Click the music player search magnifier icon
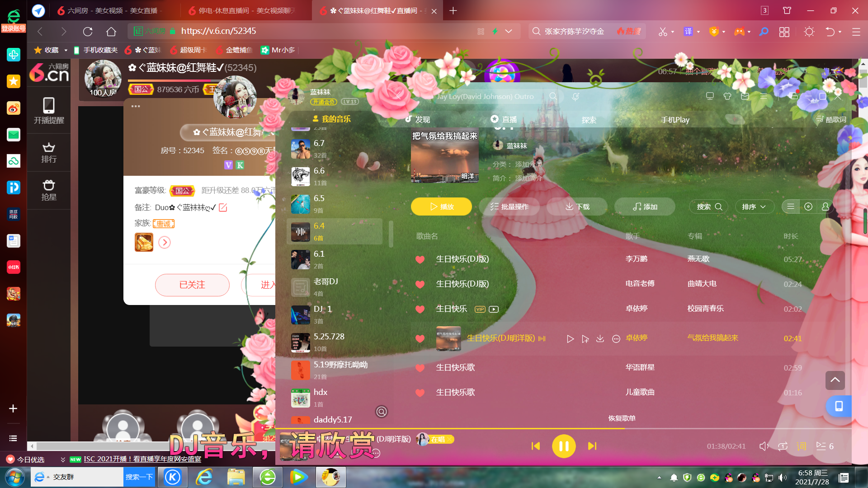The height and width of the screenshot is (488, 868). coord(553,96)
